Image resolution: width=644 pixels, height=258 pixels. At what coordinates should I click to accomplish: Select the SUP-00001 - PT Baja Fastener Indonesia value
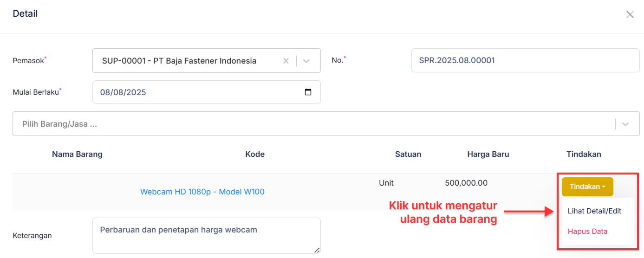179,61
